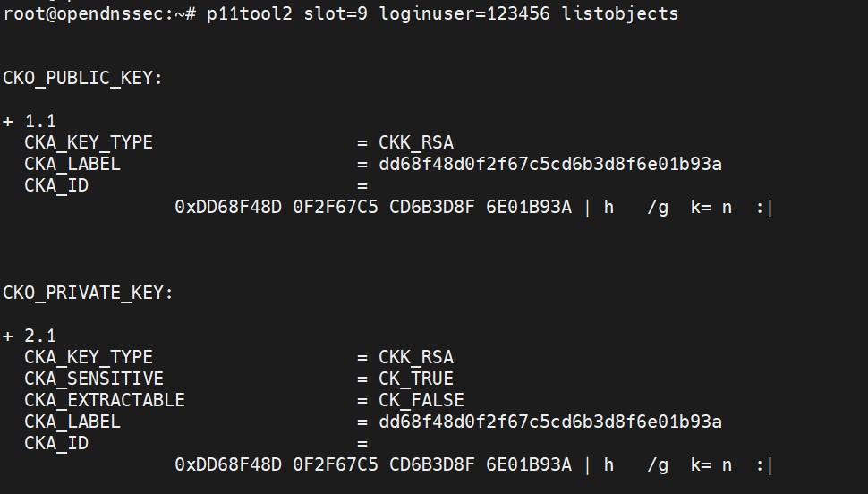The height and width of the screenshot is (494, 868).
Task: Click public key hex ID 0xDD68F48D
Action: [x=228, y=207]
